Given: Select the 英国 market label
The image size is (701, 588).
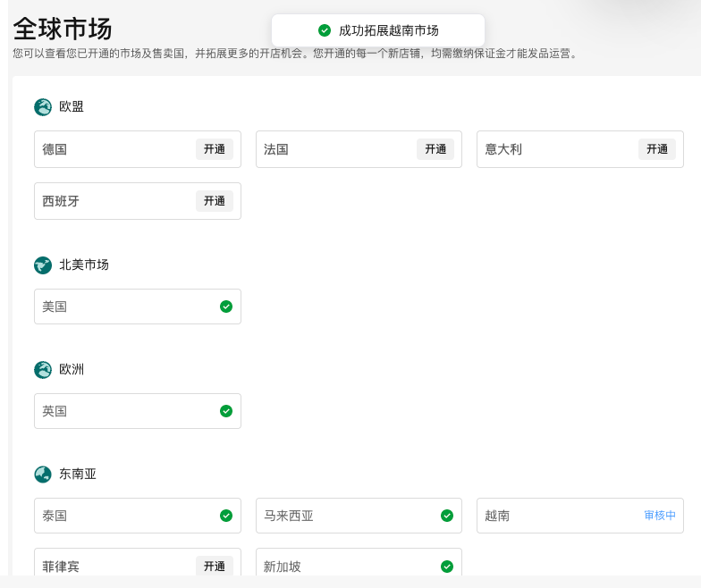Looking at the screenshot, I should click(55, 411).
